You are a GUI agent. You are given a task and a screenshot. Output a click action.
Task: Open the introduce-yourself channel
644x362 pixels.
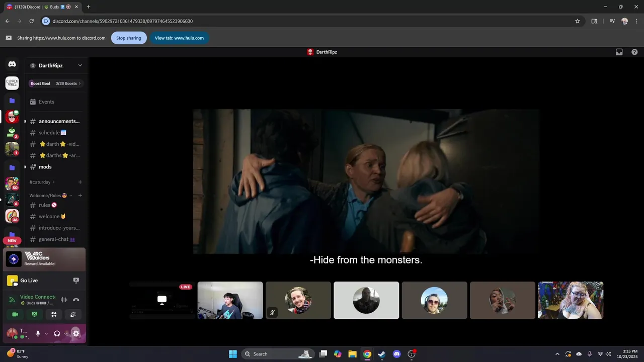click(55, 228)
